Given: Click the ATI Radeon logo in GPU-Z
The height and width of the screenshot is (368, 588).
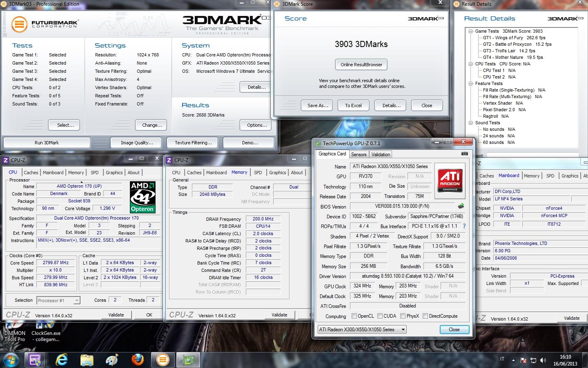Looking at the screenshot, I should [x=450, y=181].
